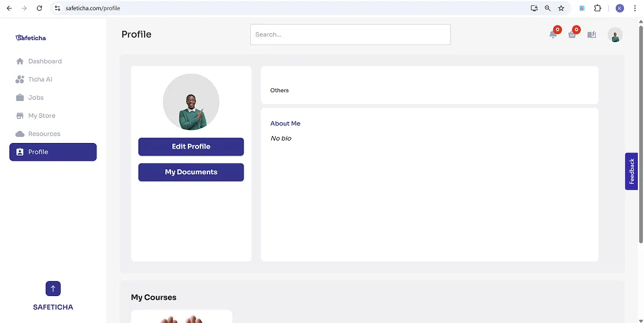Click the My Courses heading
This screenshot has height=323, width=644.
(153, 297)
